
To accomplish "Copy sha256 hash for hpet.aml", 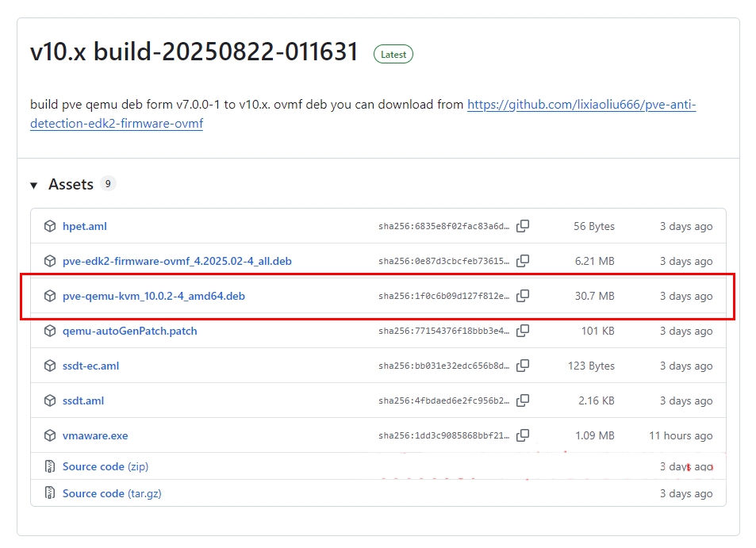I will point(523,226).
